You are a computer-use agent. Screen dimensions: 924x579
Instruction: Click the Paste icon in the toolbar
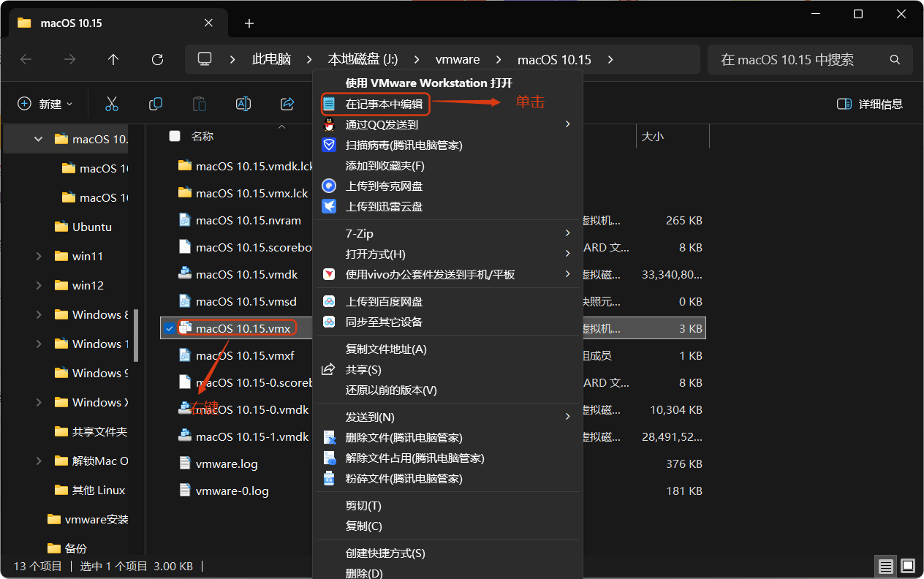click(200, 103)
